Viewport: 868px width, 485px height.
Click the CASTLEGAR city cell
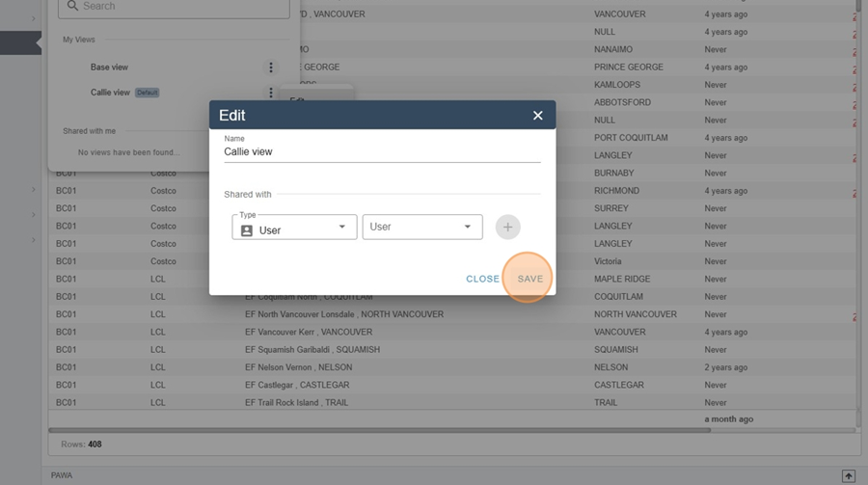619,386
